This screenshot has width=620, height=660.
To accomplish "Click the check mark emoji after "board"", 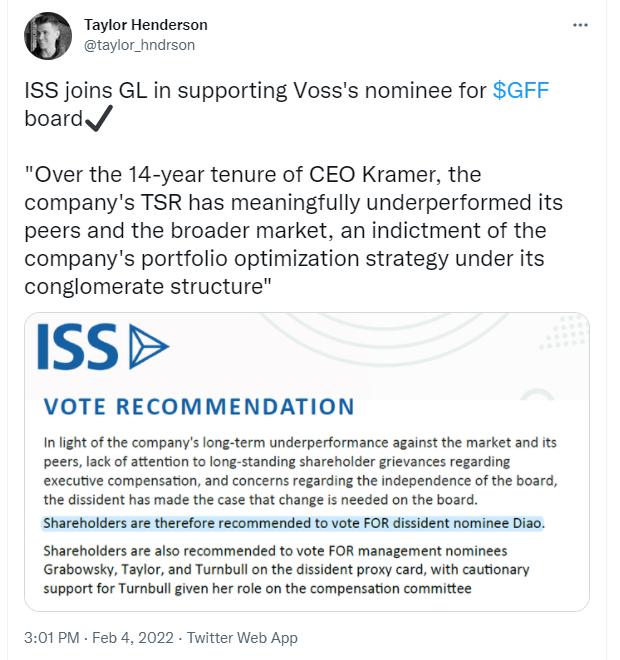I will (x=98, y=119).
